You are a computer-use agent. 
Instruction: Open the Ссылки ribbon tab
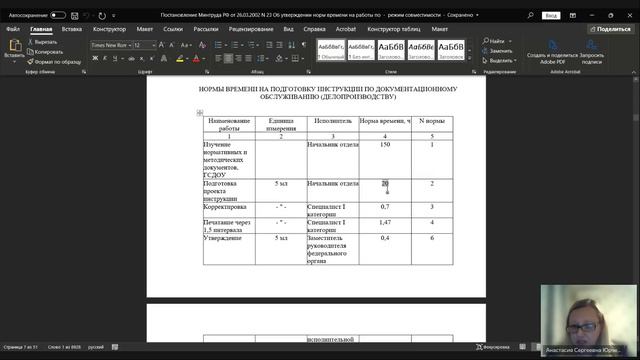(x=173, y=29)
